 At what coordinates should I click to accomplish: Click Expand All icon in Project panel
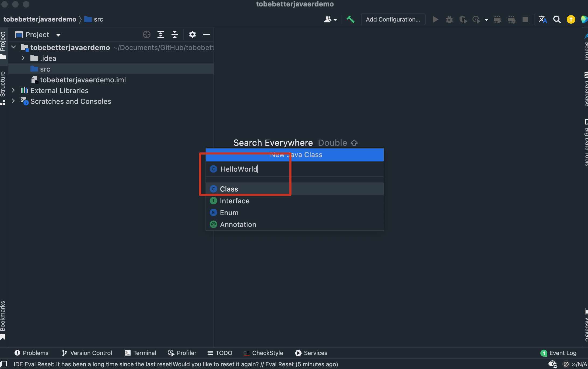click(x=161, y=34)
